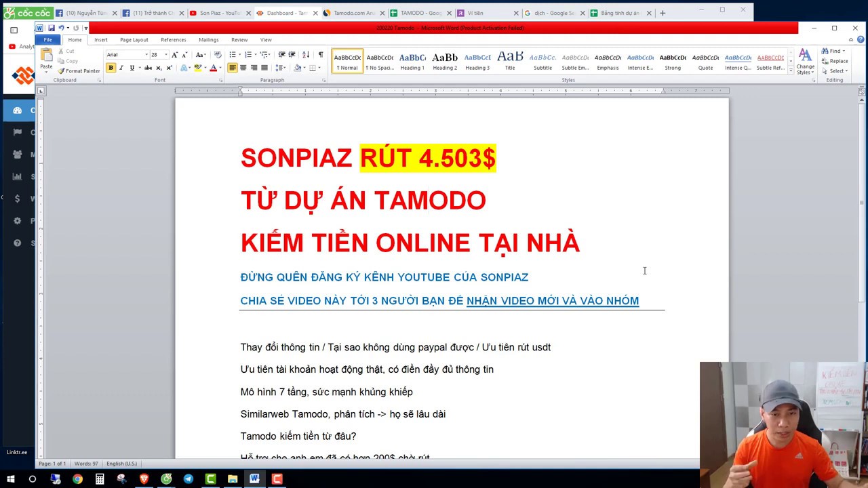Click the Replace button
The width and height of the screenshot is (868, 488).
[835, 61]
